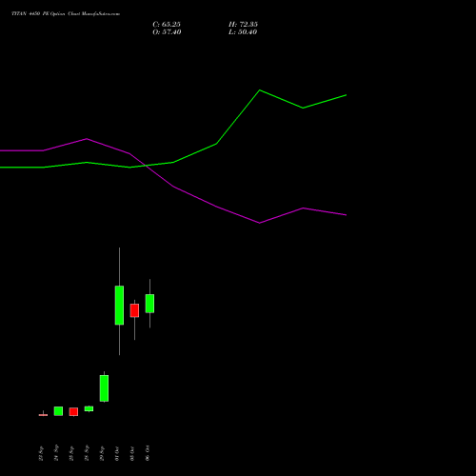Click the 29 Sep date axis label
The height and width of the screenshot is (476, 476).
tap(102, 453)
